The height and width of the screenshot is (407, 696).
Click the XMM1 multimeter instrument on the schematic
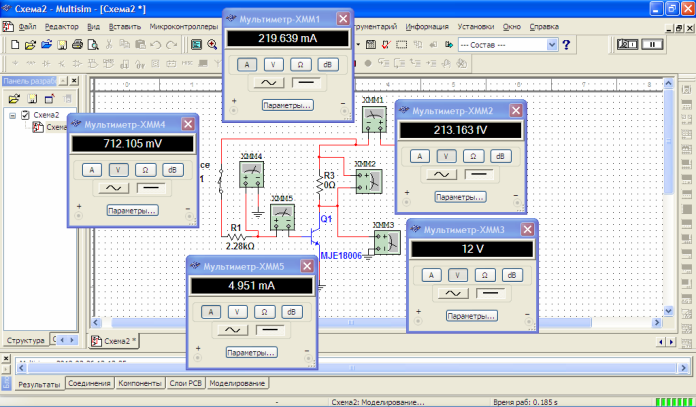click(374, 119)
